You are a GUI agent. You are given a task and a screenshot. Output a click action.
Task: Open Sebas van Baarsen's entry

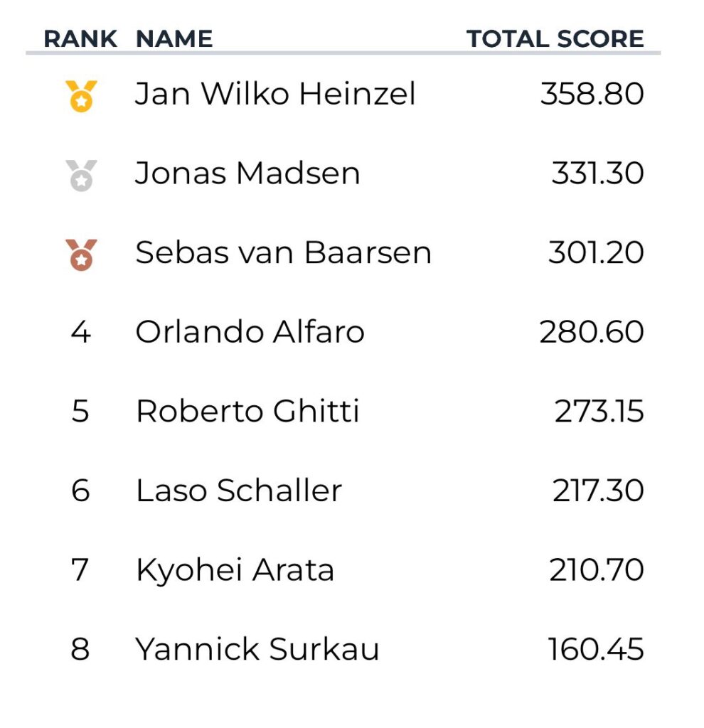point(283,253)
